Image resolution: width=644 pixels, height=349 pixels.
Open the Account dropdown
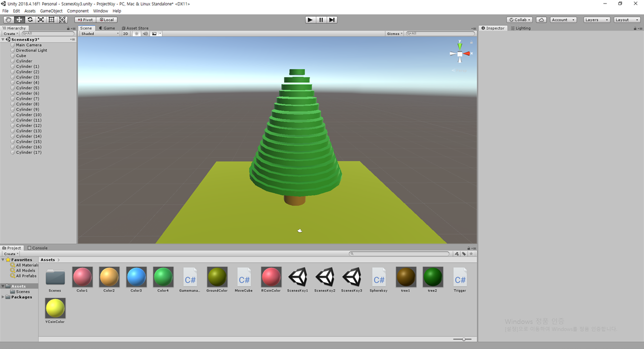(x=563, y=20)
